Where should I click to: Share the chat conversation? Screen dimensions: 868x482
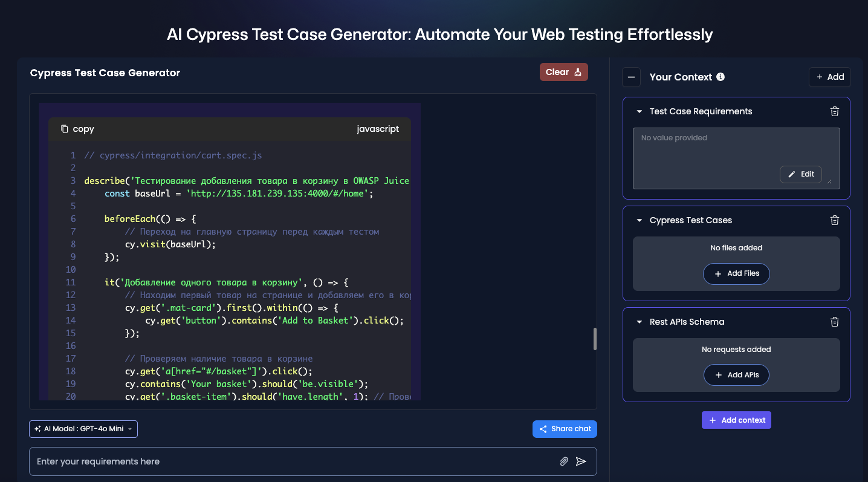click(565, 429)
